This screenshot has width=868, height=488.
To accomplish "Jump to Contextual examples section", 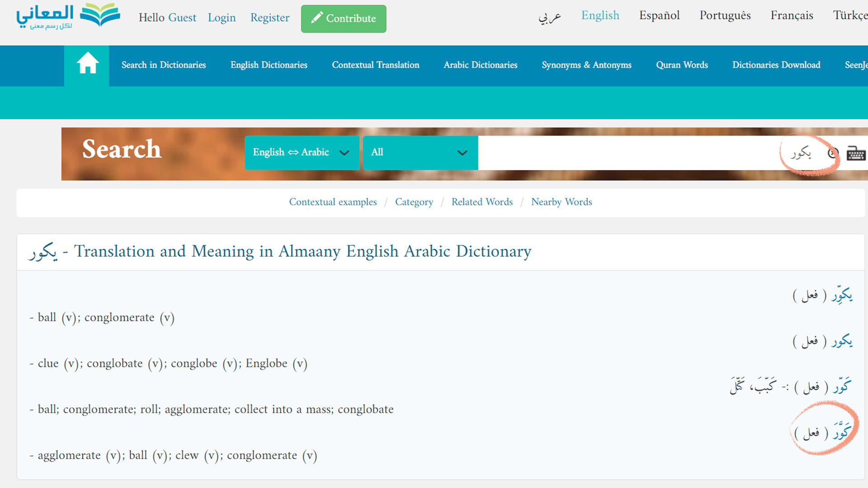I will coord(333,202).
